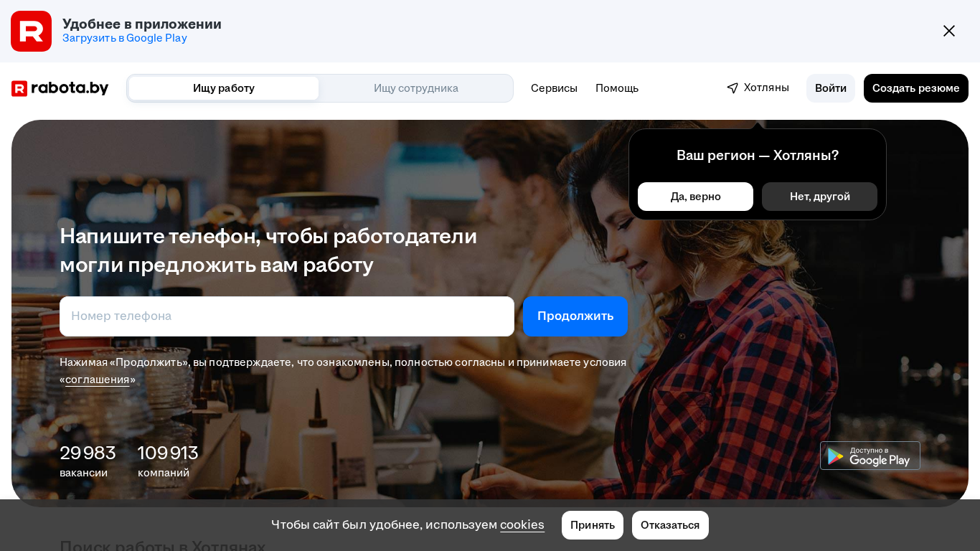Switch to Ищу сотрудника mode
Screen dimensions: 980x551
(x=416, y=88)
